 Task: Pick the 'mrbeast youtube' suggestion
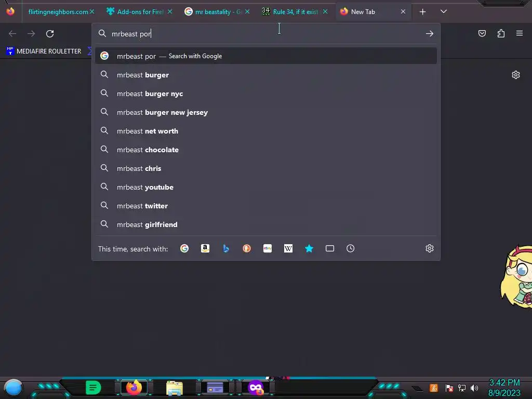(266, 187)
